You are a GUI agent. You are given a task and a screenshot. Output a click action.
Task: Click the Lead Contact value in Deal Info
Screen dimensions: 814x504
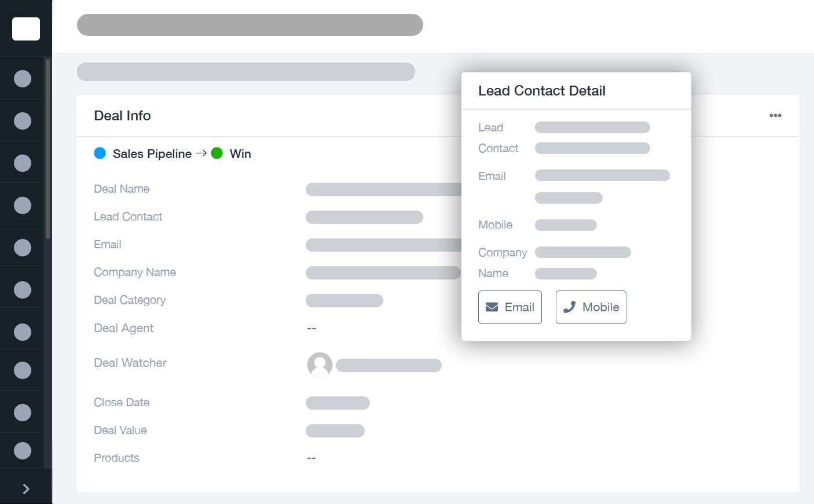pyautogui.click(x=364, y=217)
